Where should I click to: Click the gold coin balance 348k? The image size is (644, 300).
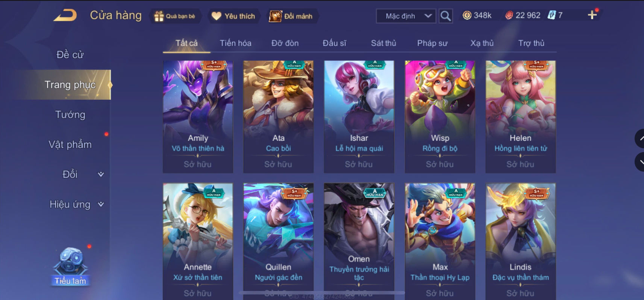coord(477,15)
